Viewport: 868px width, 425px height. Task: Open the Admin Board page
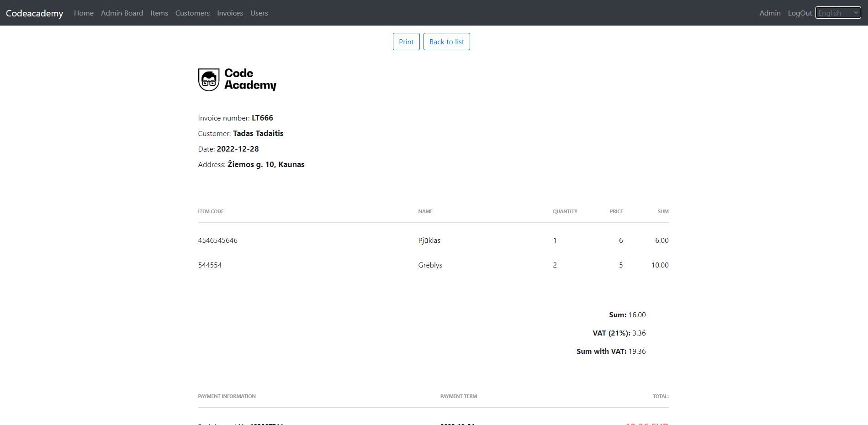[x=122, y=13]
